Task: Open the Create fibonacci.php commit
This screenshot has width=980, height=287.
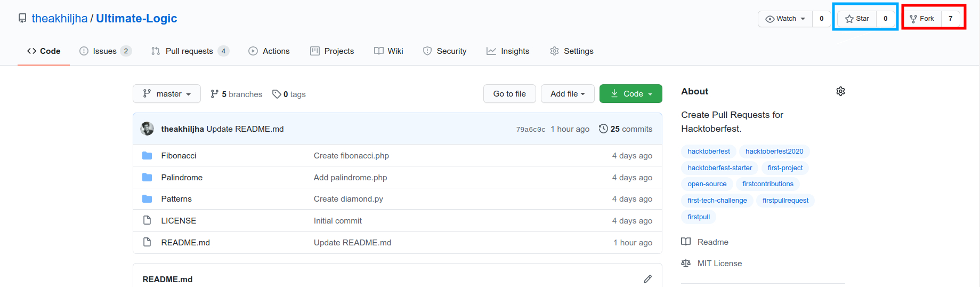Action: pyautogui.click(x=351, y=156)
